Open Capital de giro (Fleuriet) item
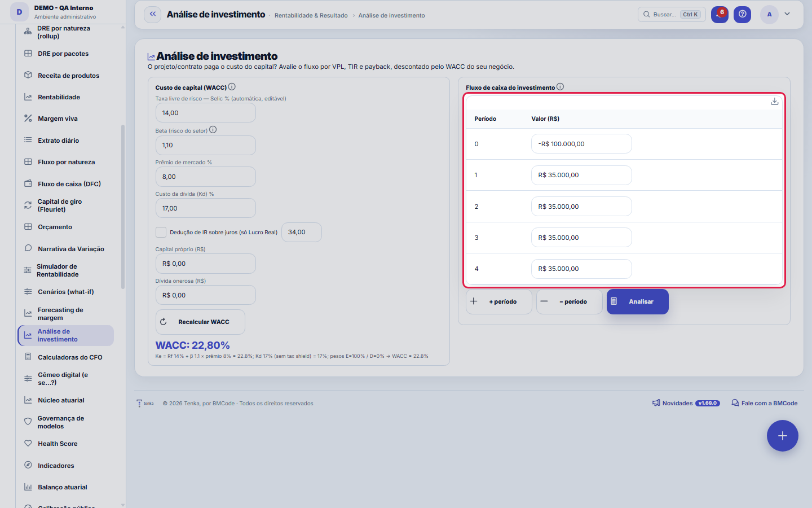The height and width of the screenshot is (508, 812). [65, 205]
